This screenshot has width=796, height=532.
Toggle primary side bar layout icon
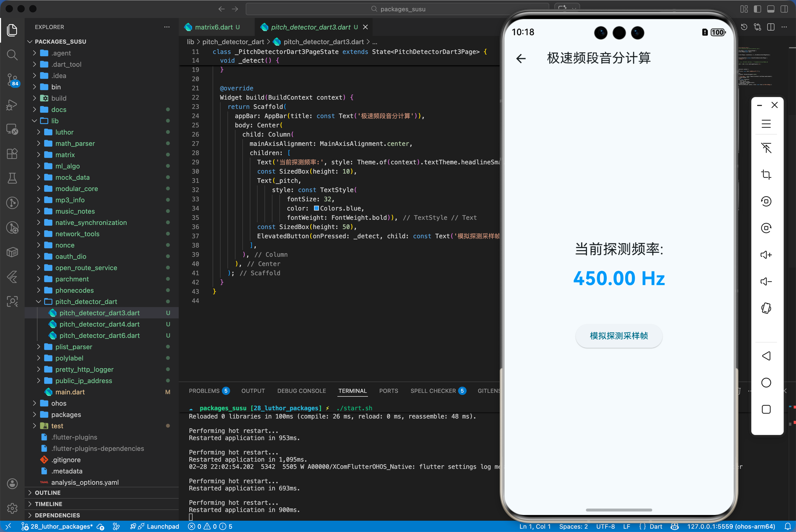coord(757,9)
